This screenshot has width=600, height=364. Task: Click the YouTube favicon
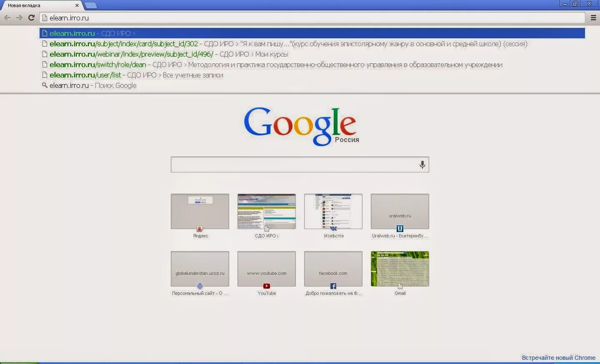[267, 286]
